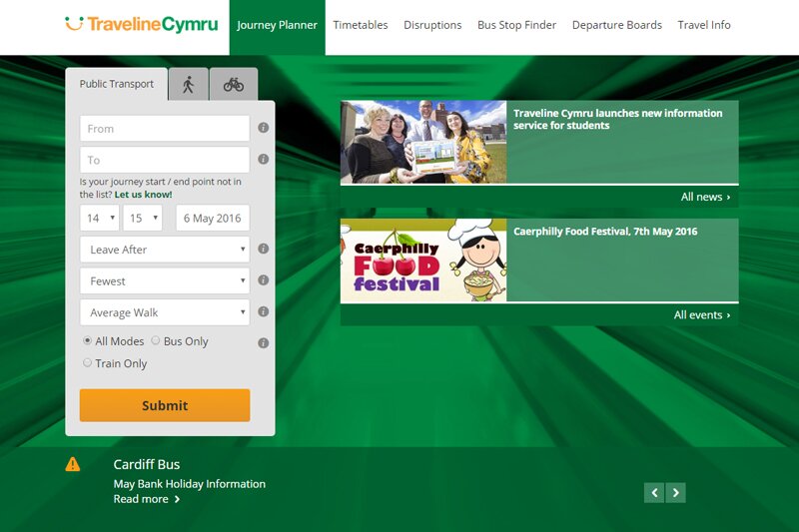Open the walking journey planner tab

pos(188,85)
